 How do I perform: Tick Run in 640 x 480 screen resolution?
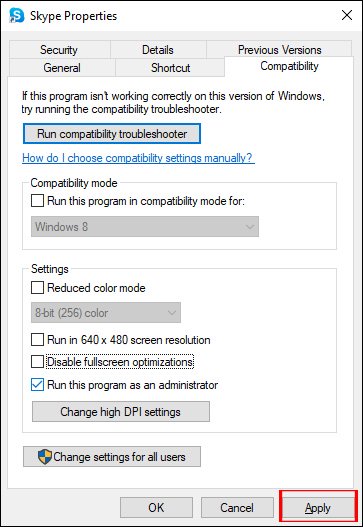pos(37,340)
